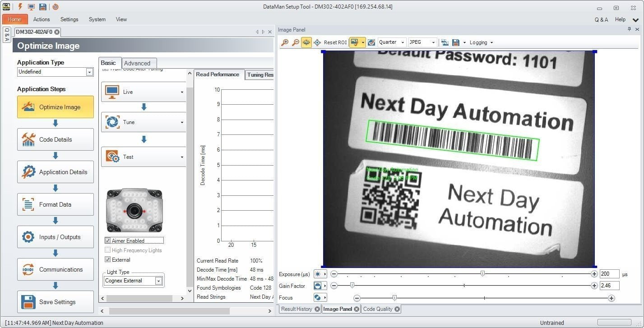
Task: Toggle the Aimer Enabled checkbox
Action: click(107, 240)
